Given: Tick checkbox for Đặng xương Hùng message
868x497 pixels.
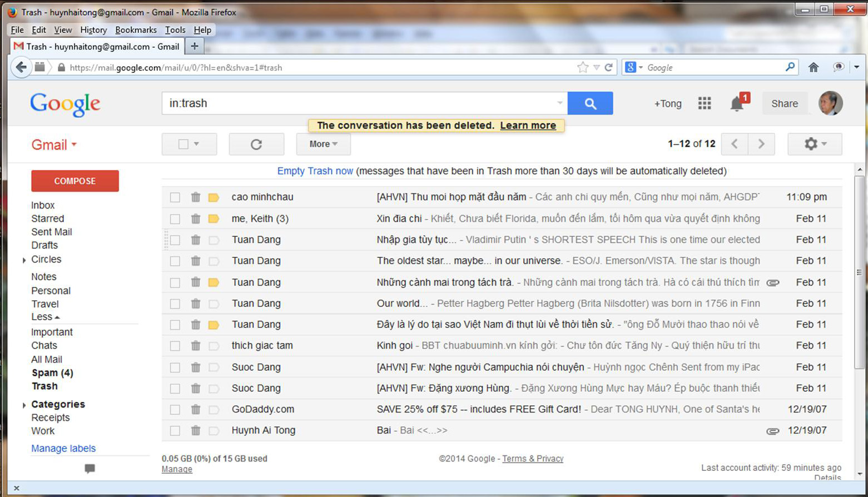Looking at the screenshot, I should 175,389.
